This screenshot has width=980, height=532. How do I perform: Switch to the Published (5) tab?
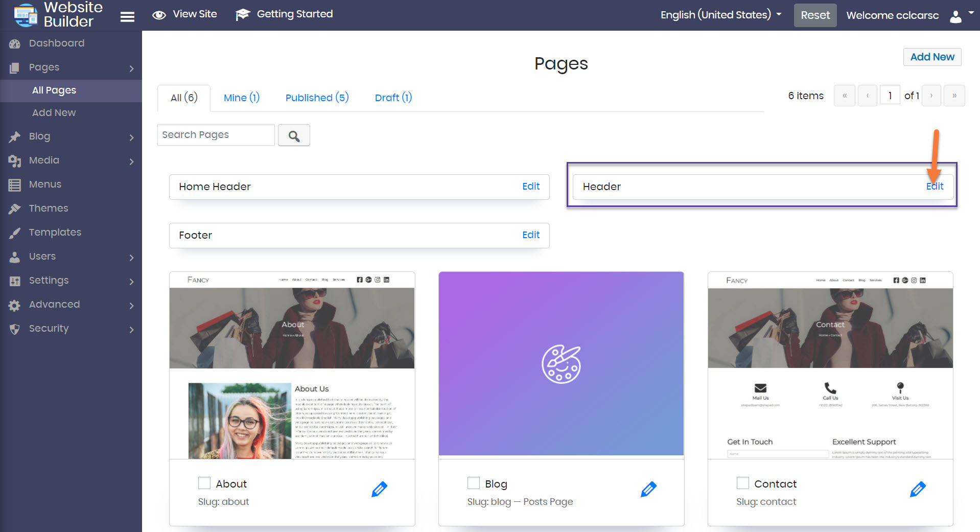(x=317, y=98)
